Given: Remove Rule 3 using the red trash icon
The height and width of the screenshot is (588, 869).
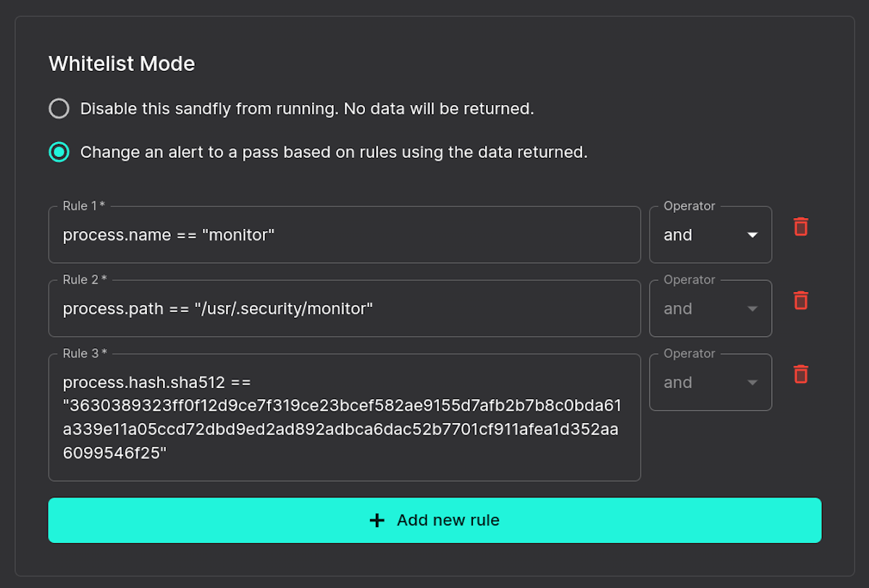Looking at the screenshot, I should click(x=800, y=374).
